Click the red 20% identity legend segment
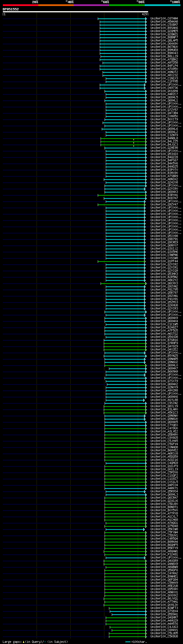Viewport: 183px width, 644px height. click(x=21, y=5)
